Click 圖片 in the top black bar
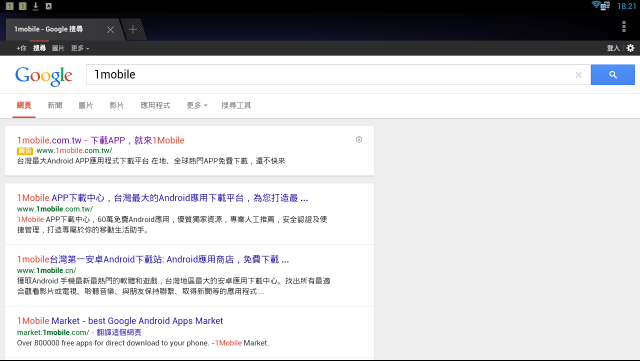 (x=58, y=48)
